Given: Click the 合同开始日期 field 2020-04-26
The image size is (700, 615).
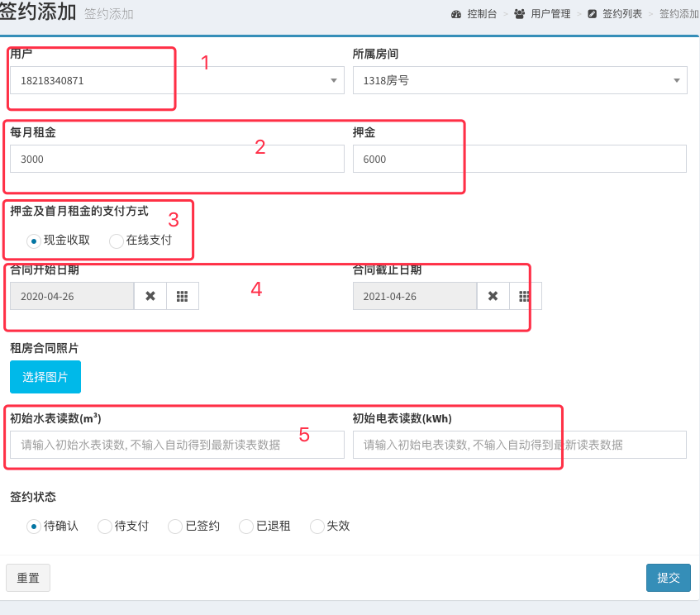Looking at the screenshot, I should tap(72, 296).
